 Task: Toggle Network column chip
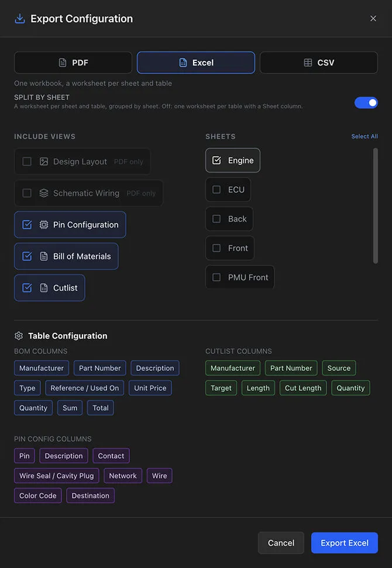[x=123, y=476]
